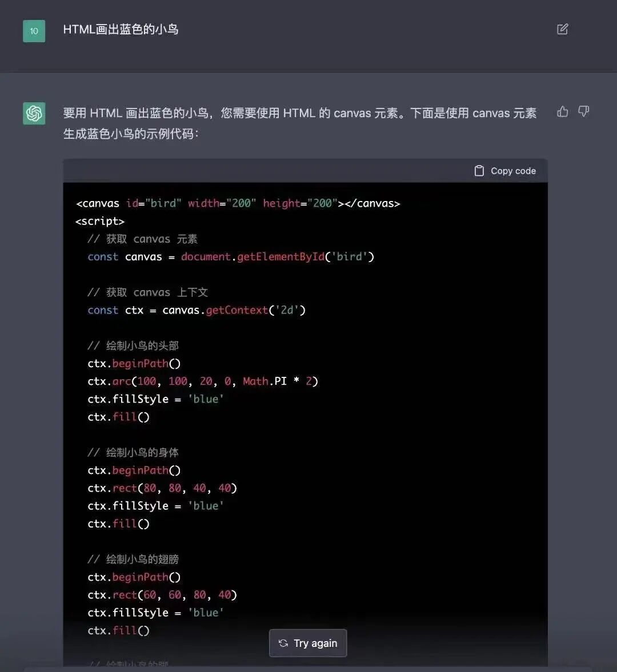Click the comment "// 获取 canvas 上下文"

pyautogui.click(x=147, y=292)
